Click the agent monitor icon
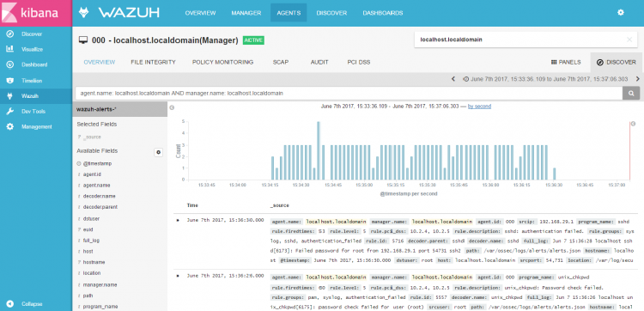 tap(83, 40)
